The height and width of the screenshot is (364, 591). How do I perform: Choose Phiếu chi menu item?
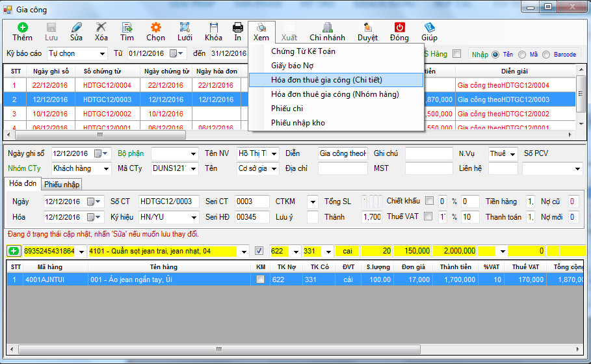coord(287,109)
